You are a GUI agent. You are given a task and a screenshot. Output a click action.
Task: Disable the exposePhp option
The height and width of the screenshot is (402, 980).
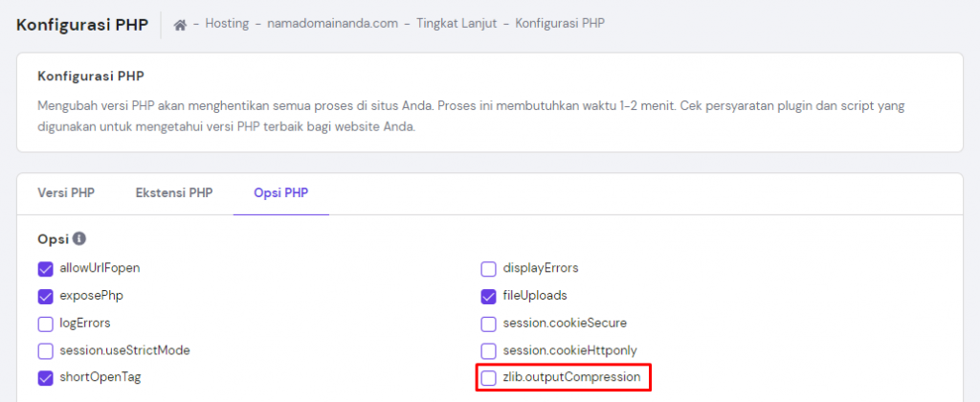[45, 296]
